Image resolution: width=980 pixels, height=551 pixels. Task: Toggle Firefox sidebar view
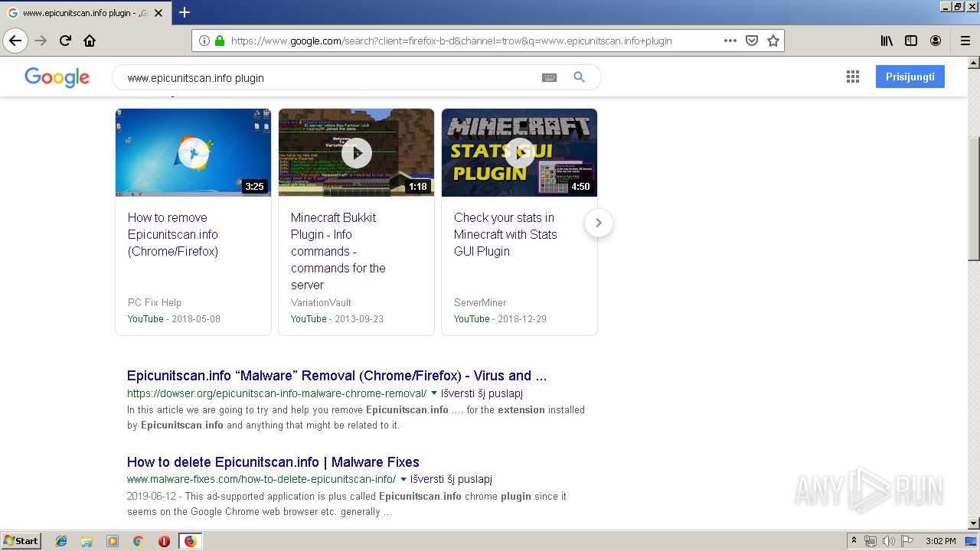[911, 41]
